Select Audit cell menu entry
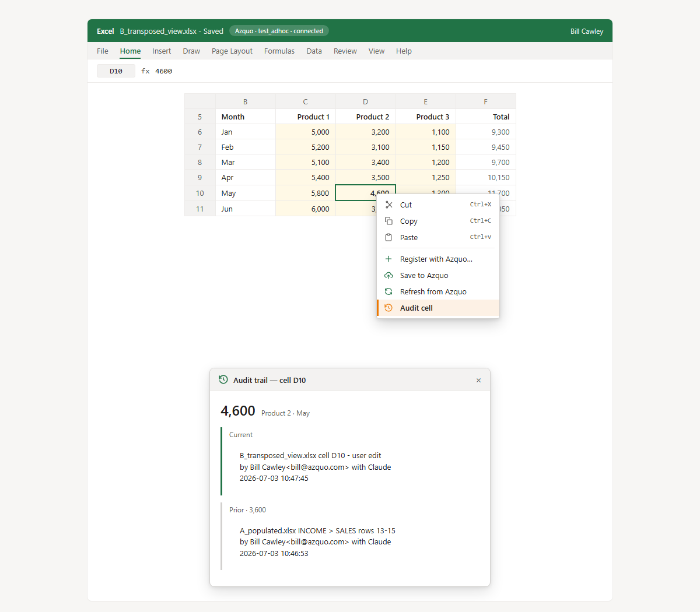This screenshot has width=700, height=612. (438, 308)
